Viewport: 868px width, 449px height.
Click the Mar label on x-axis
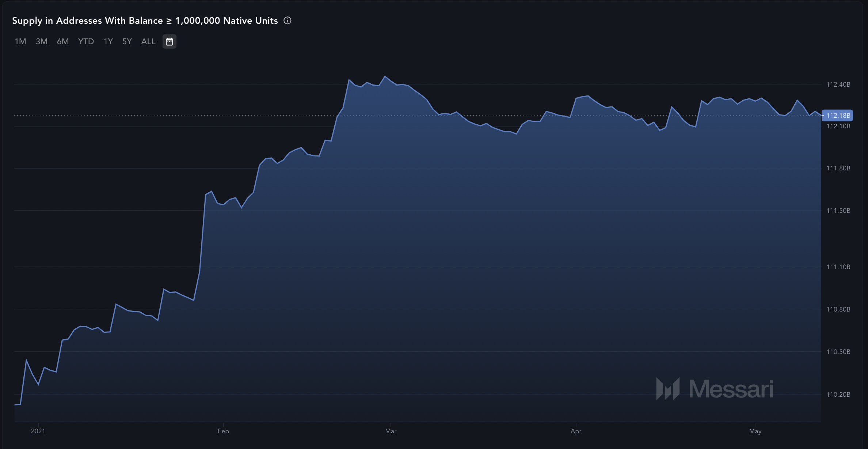point(391,431)
